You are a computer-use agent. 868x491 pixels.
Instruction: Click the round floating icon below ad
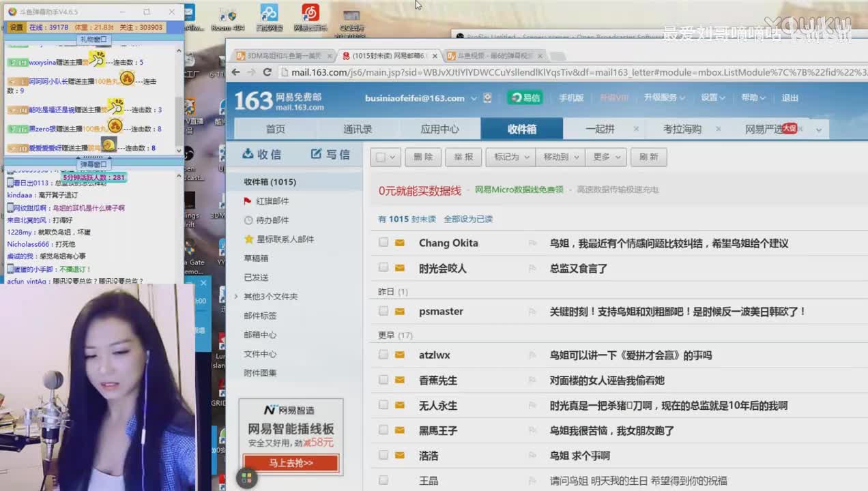click(246, 478)
